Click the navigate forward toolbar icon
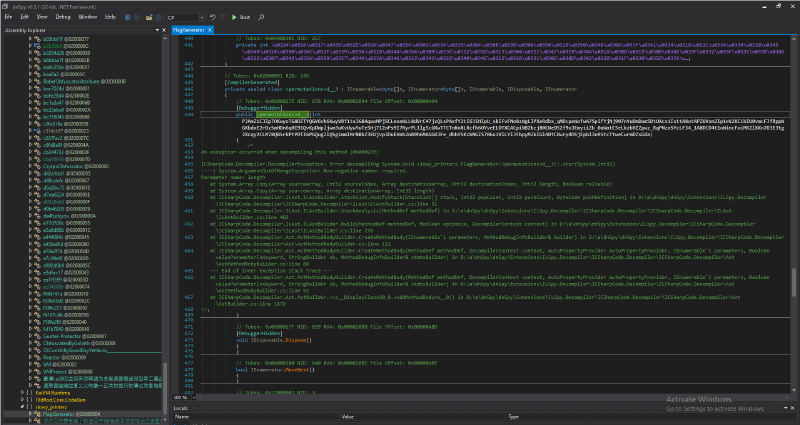800x425 pixels. coord(136,17)
